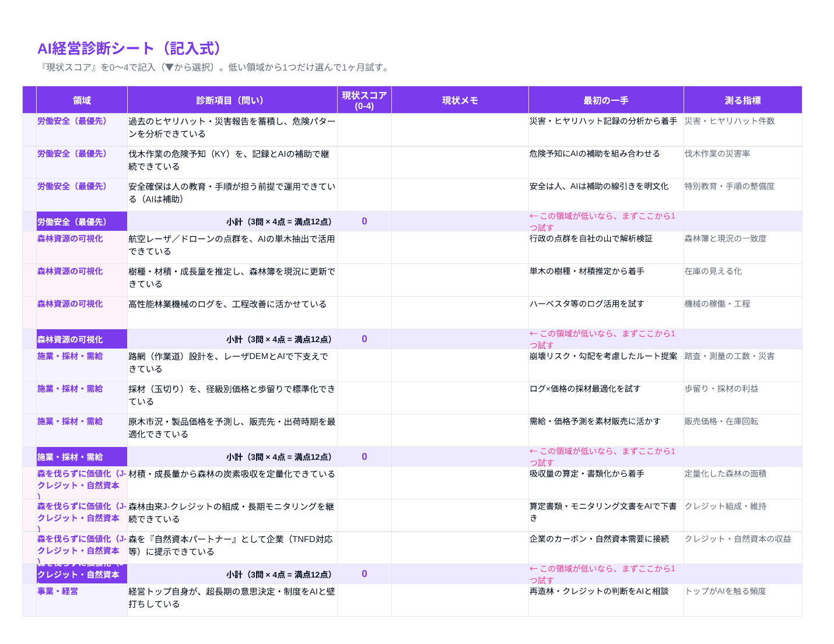
Task: Select subtotal score 0 in 労働安全 row
Action: click(365, 221)
